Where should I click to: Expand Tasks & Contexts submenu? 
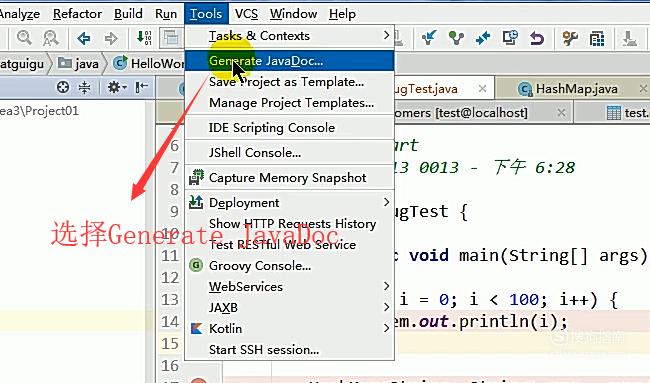(x=289, y=36)
